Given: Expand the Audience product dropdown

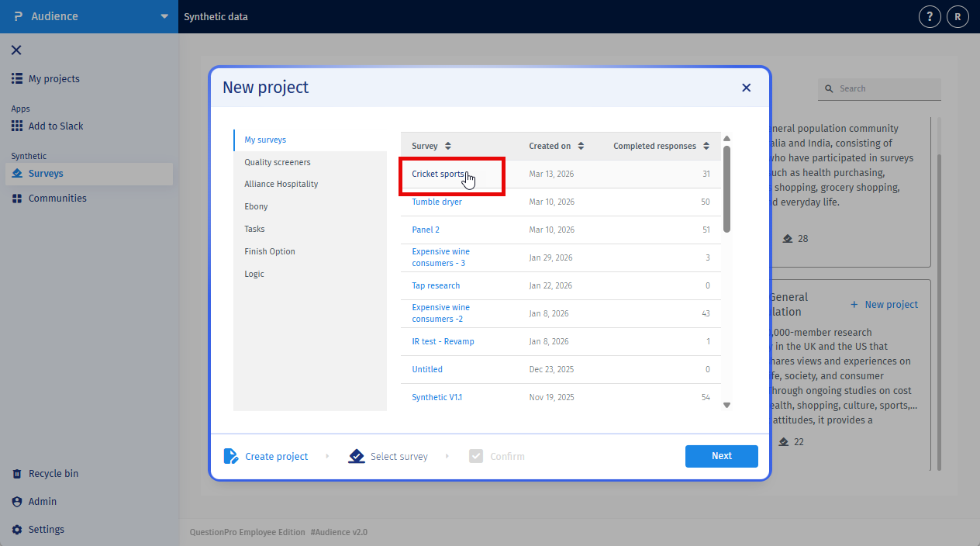Looking at the screenshot, I should point(164,16).
